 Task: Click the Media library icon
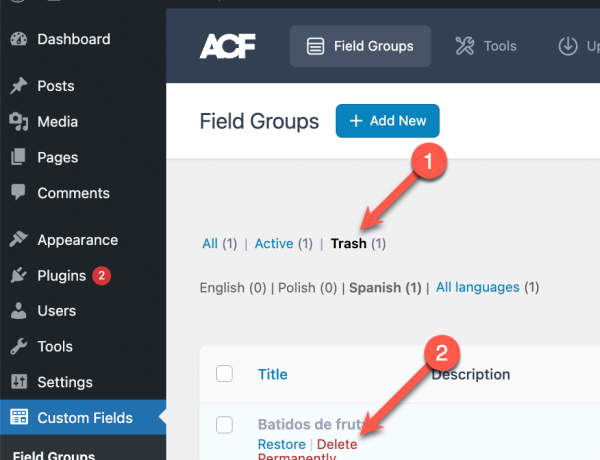[18, 122]
